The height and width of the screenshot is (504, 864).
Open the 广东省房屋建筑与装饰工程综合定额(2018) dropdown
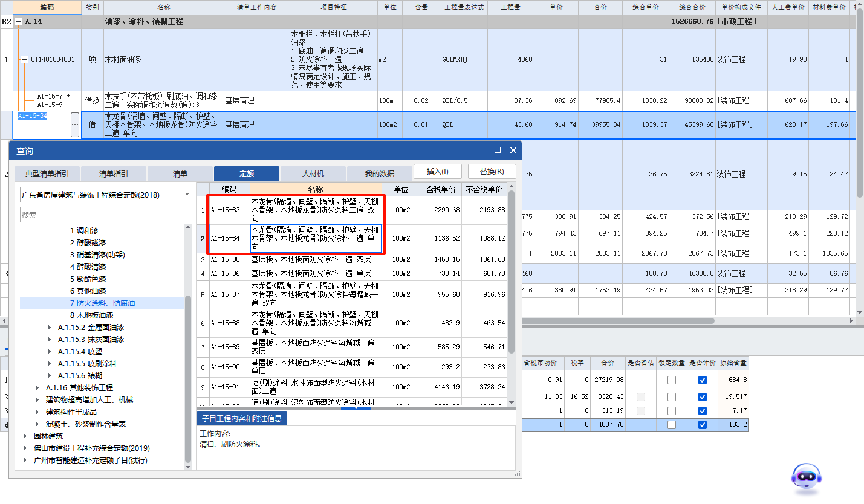tap(187, 195)
